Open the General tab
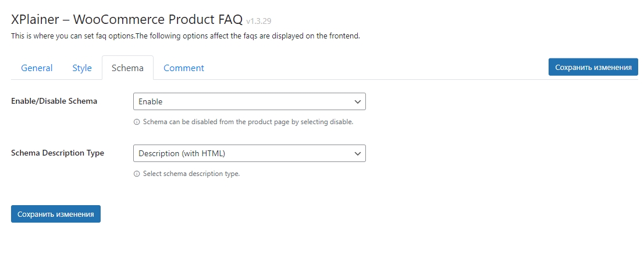Screen dimensions: 644x264 (x=37, y=68)
